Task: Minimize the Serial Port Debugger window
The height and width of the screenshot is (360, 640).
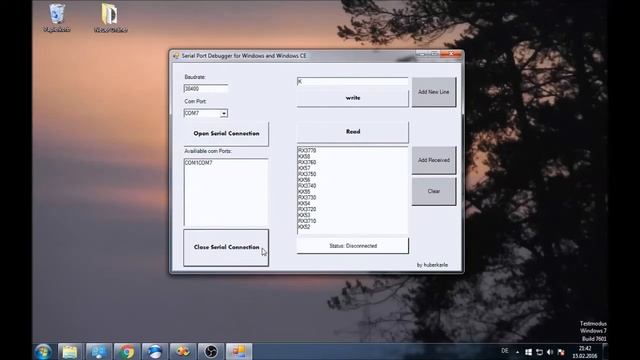Action: (422, 54)
